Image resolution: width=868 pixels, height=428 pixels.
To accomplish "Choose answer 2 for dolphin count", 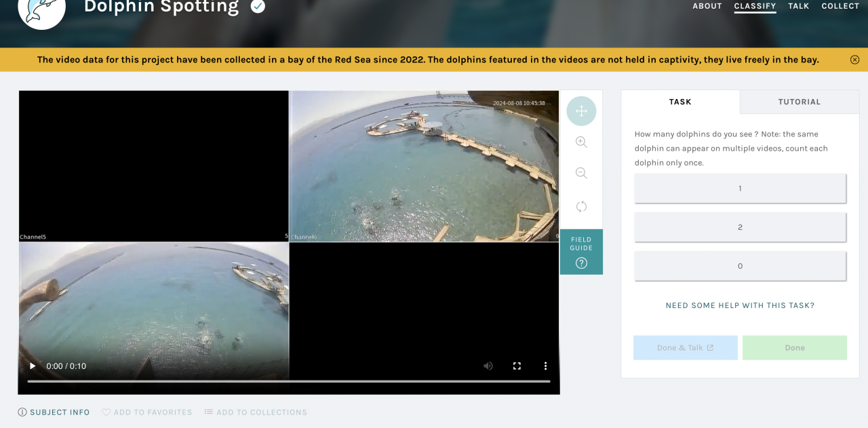I will click(740, 227).
